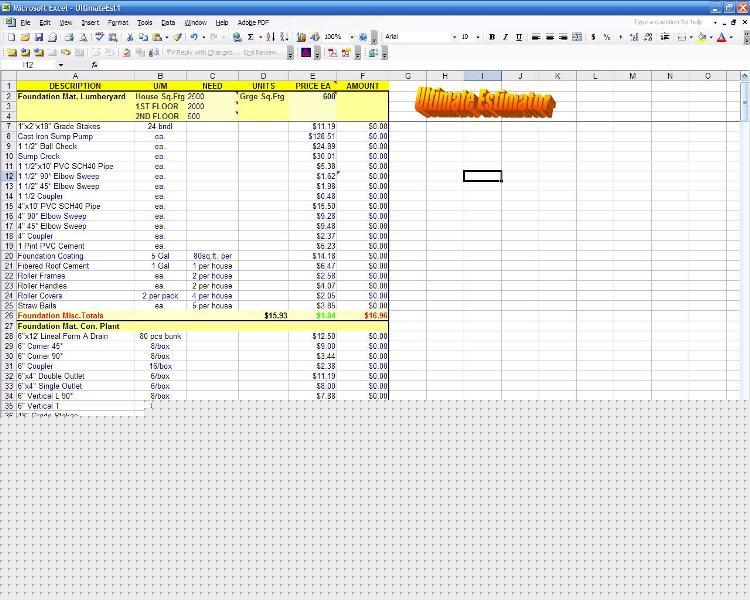Viewport: 750px width, 600px height.
Task: Click the Merge and Center icon
Action: [x=577, y=37]
